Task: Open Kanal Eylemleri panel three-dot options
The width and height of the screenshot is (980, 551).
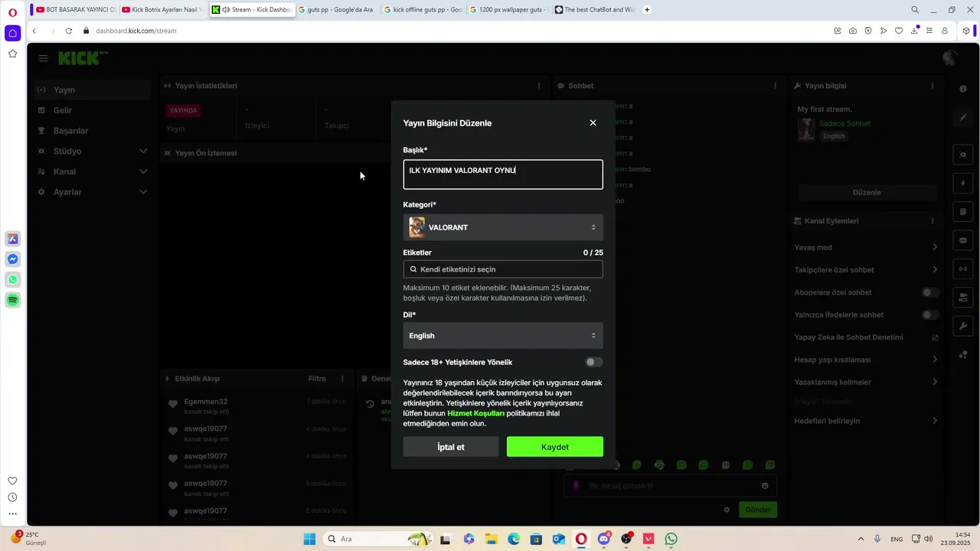Action: 933,220
